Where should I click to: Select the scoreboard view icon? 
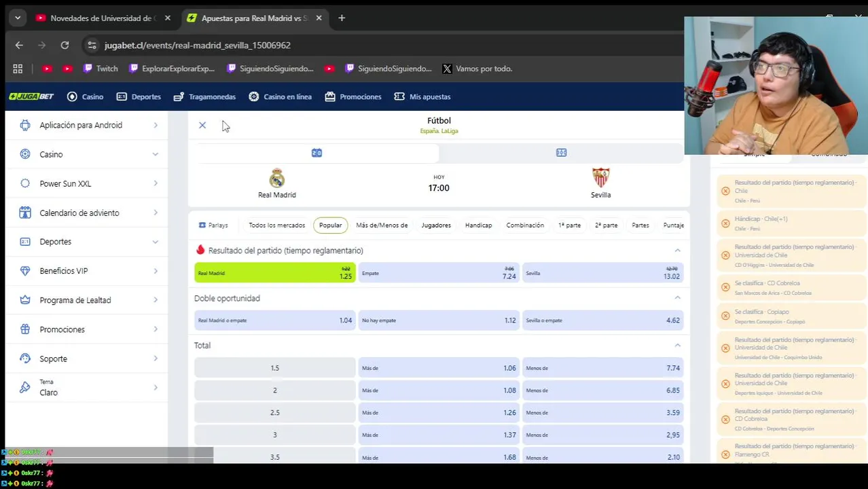317,153
